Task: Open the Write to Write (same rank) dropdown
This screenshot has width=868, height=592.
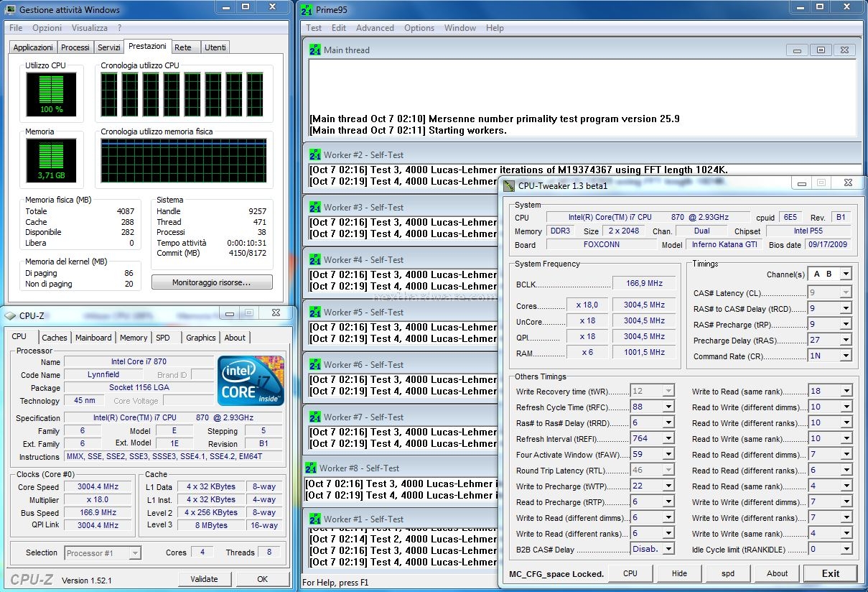Action: (846, 533)
